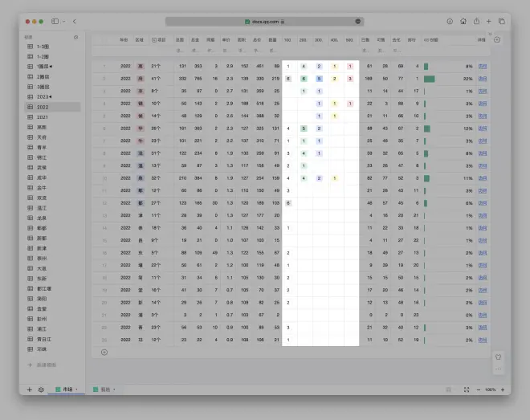This screenshot has width=530, height=420.
Task: Click the Safari downloads icon
Action: [x=450, y=21]
